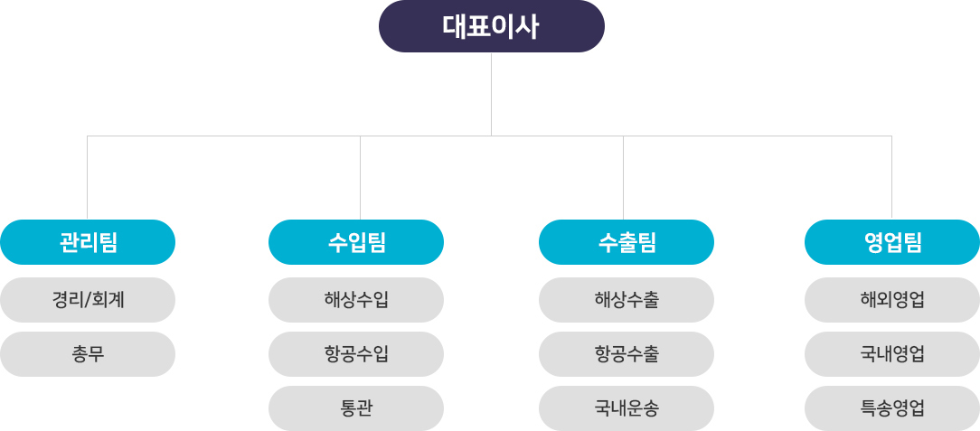Open the 항공수입 item
Screen dimensions: 980x431
pyautogui.click(x=356, y=354)
